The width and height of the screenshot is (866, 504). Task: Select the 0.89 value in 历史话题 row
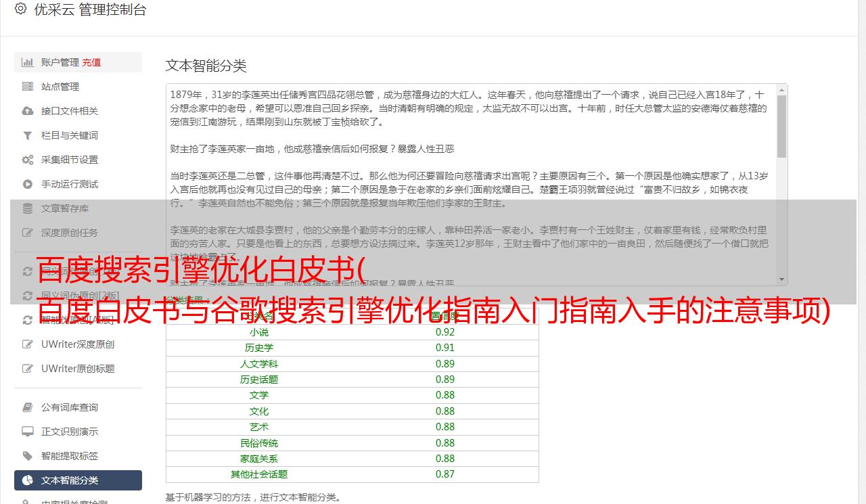click(445, 380)
